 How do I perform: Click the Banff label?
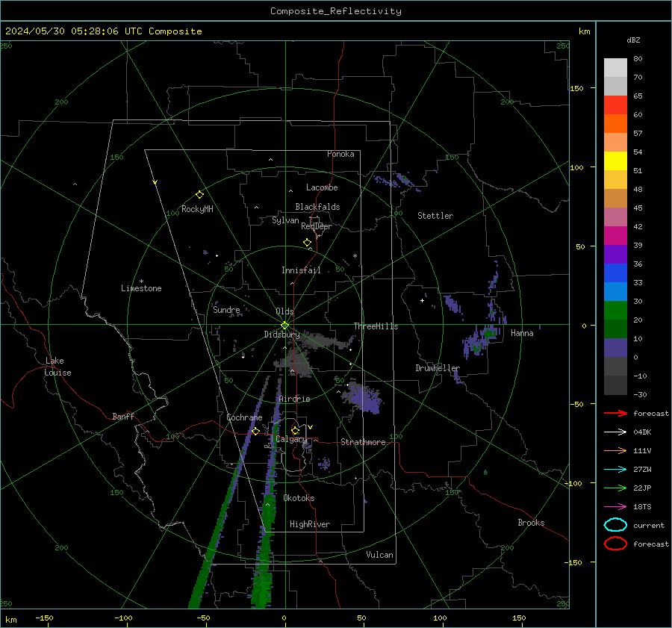(x=123, y=417)
